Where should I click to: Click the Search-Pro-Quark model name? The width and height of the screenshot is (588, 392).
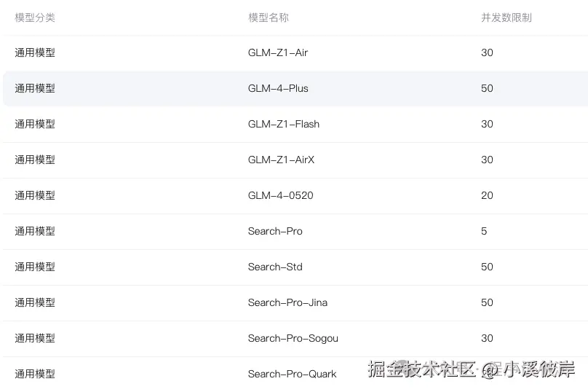click(x=292, y=374)
